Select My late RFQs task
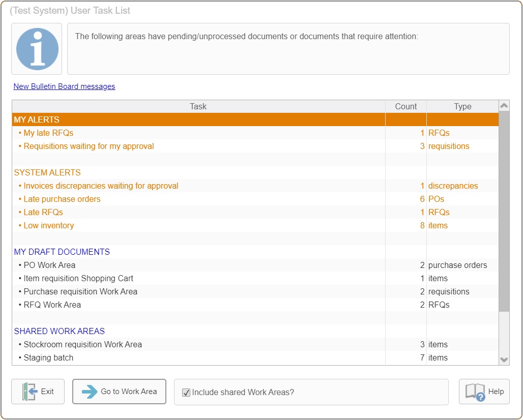The width and height of the screenshot is (523, 420). click(48, 133)
